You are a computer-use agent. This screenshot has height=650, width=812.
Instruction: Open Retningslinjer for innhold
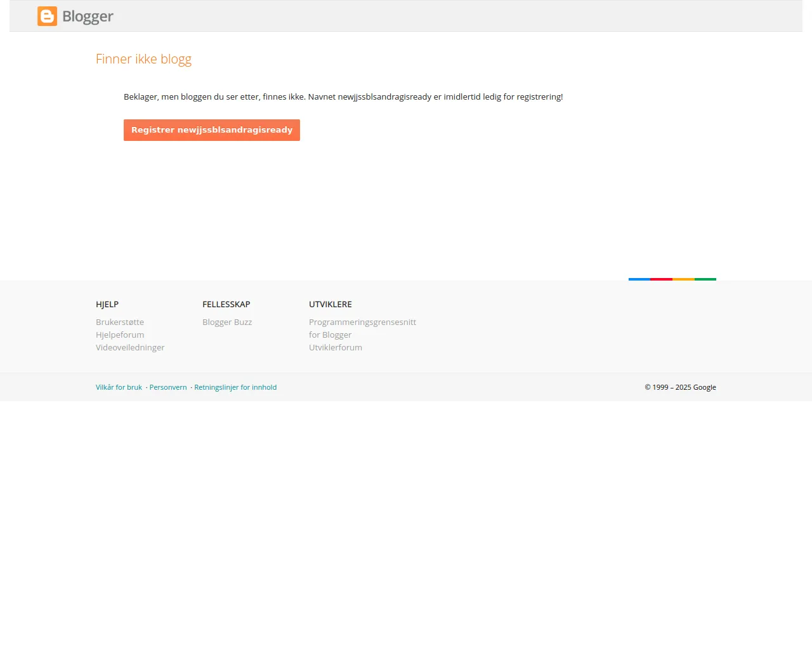click(235, 387)
